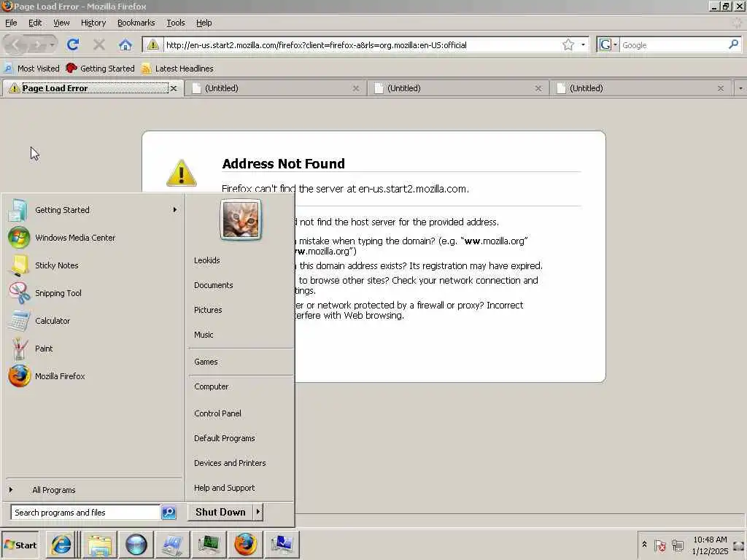Open the Games folder
This screenshot has width=747, height=560.
click(206, 362)
